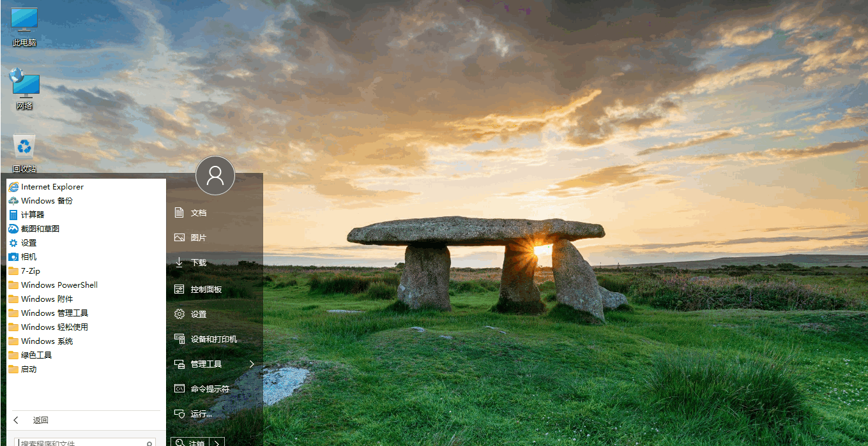868x446 pixels.
Task: Select the 回收站 recycle bin icon
Action: click(24, 153)
